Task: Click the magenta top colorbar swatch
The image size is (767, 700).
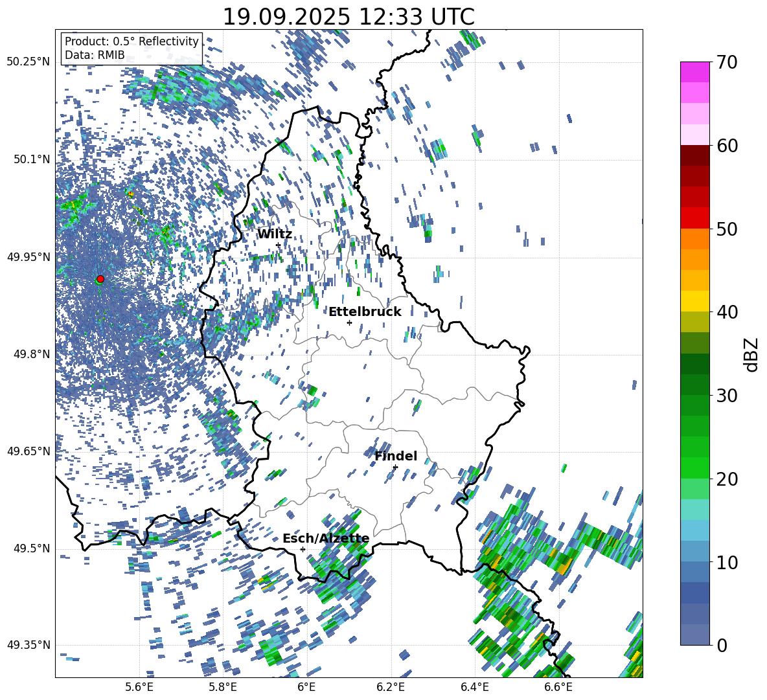Action: click(x=694, y=72)
